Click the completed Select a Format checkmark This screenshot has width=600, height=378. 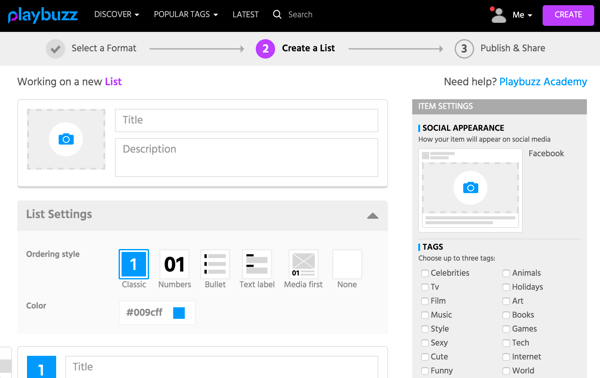(x=55, y=49)
